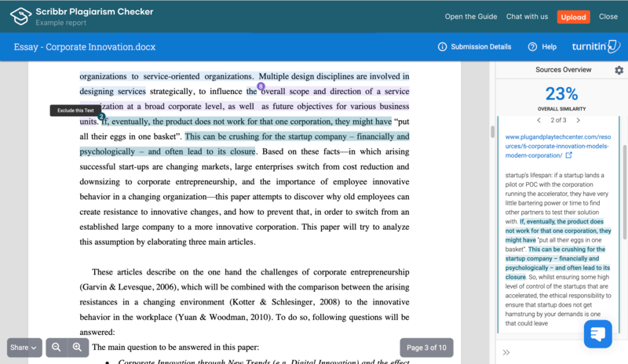This screenshot has width=628, height=364.
Task: Click external link icon beside source URL
Action: (568, 155)
